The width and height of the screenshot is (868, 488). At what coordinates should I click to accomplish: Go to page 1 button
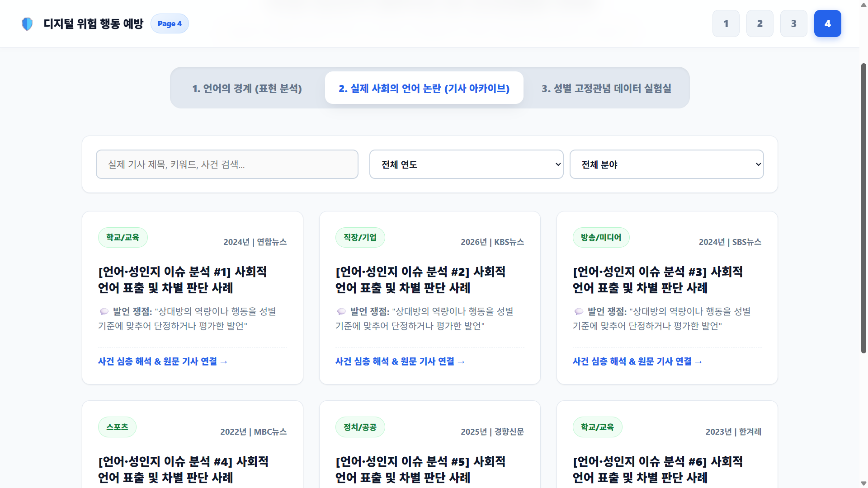coord(726,23)
